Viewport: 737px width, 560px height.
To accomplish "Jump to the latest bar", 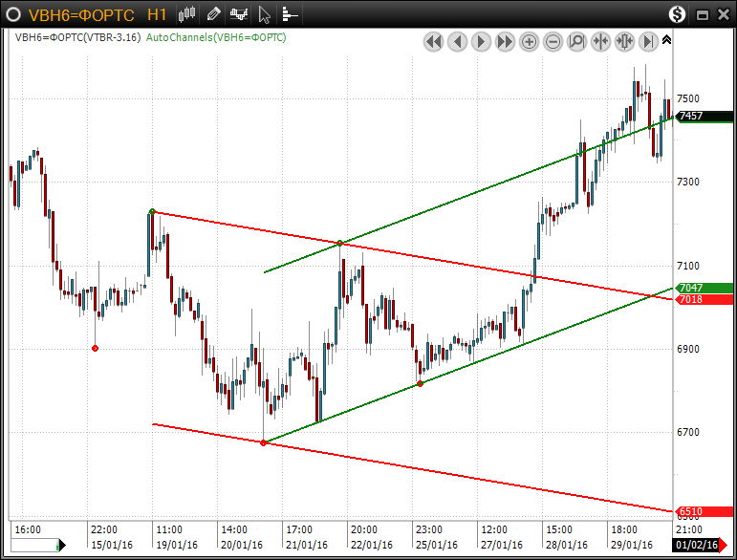I will point(648,41).
